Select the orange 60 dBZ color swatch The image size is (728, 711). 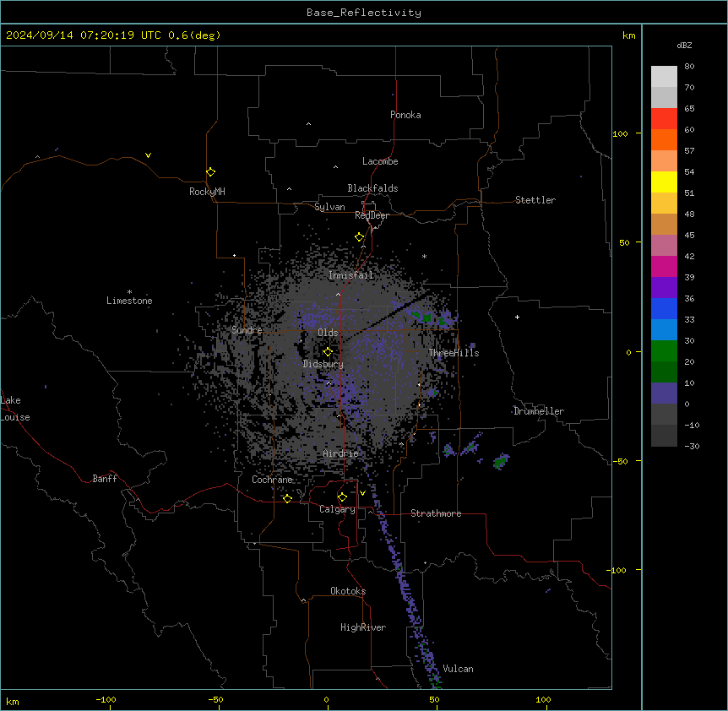[664, 139]
